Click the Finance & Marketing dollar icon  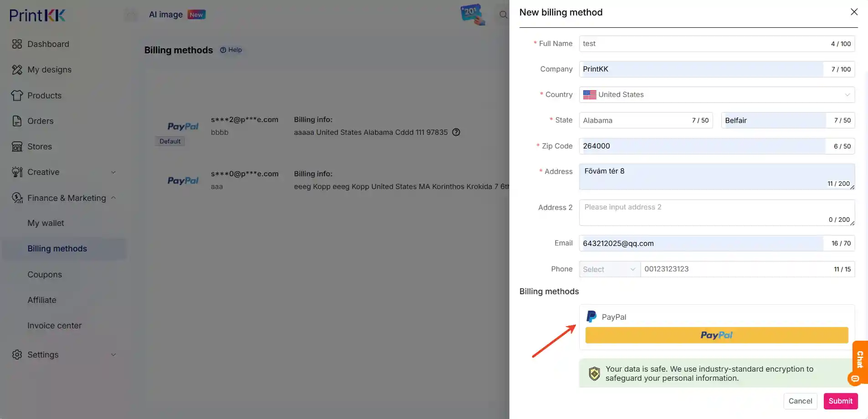click(17, 198)
